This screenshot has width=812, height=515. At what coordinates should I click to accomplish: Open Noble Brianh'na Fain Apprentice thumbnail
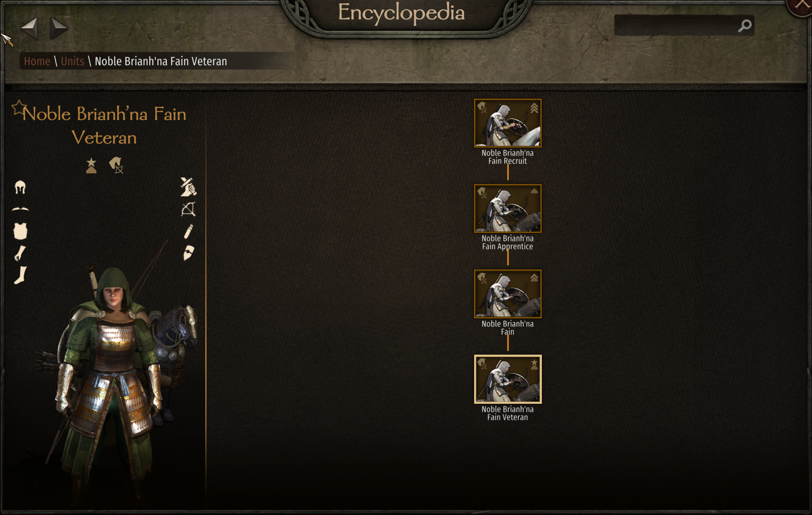tap(508, 208)
